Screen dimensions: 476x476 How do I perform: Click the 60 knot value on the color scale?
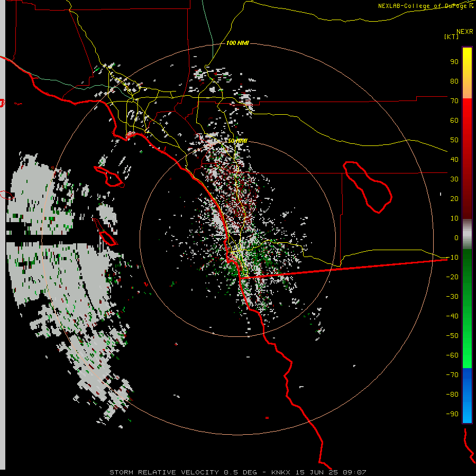click(454, 120)
